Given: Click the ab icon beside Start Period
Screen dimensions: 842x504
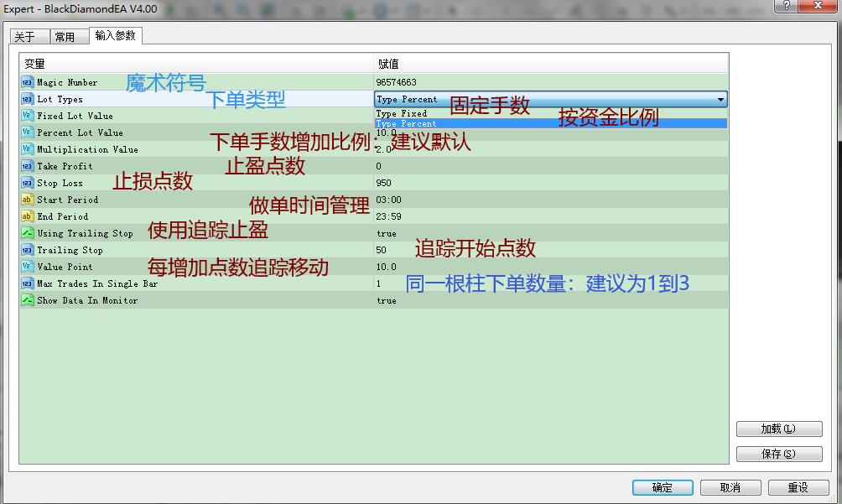Looking at the screenshot, I should pyautogui.click(x=26, y=200).
